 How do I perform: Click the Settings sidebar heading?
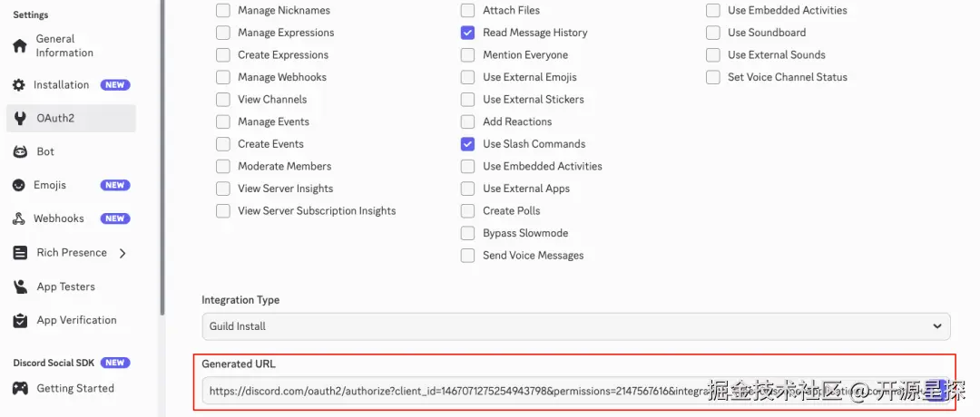pyautogui.click(x=31, y=15)
